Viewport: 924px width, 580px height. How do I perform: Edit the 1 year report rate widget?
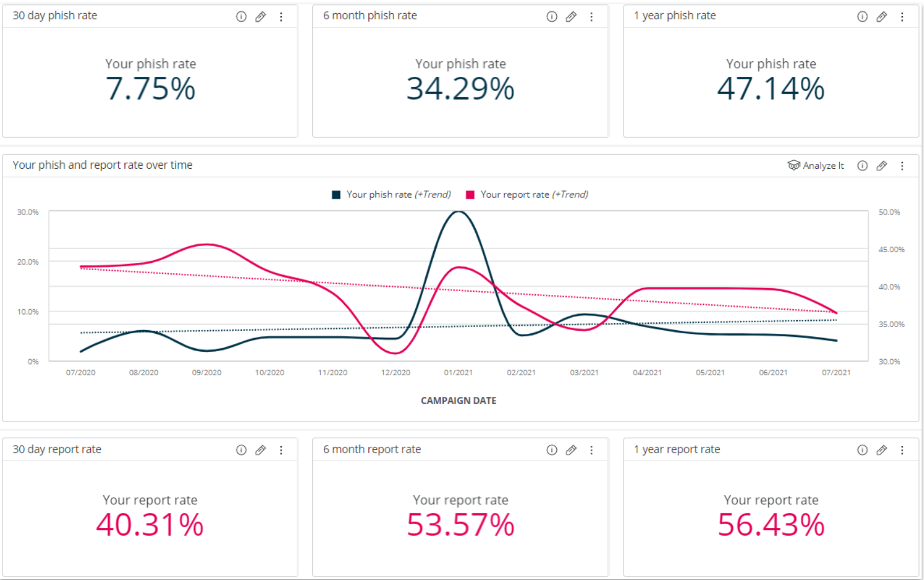pyautogui.click(x=882, y=450)
